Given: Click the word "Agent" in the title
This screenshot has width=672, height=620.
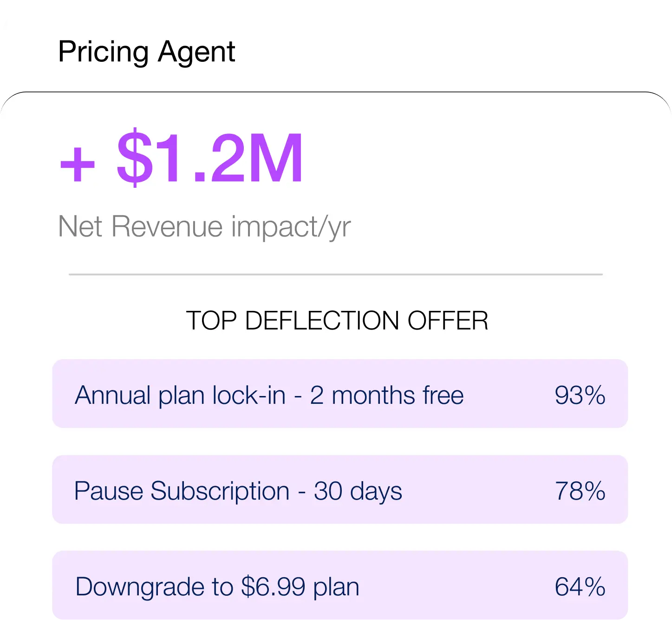Looking at the screenshot, I should (x=196, y=51).
